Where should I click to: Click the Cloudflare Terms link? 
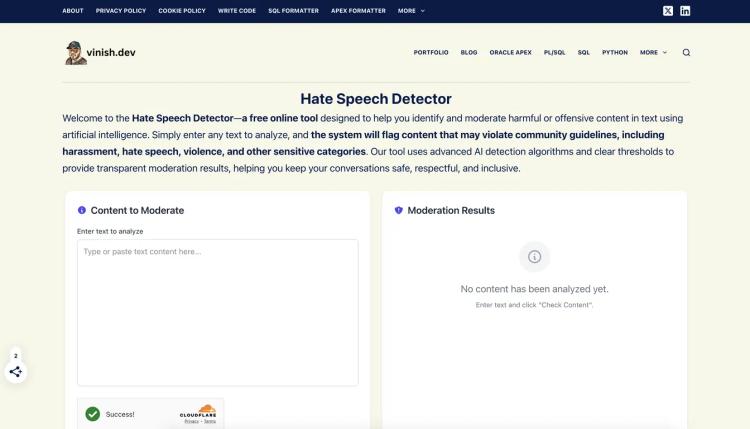[x=210, y=421]
